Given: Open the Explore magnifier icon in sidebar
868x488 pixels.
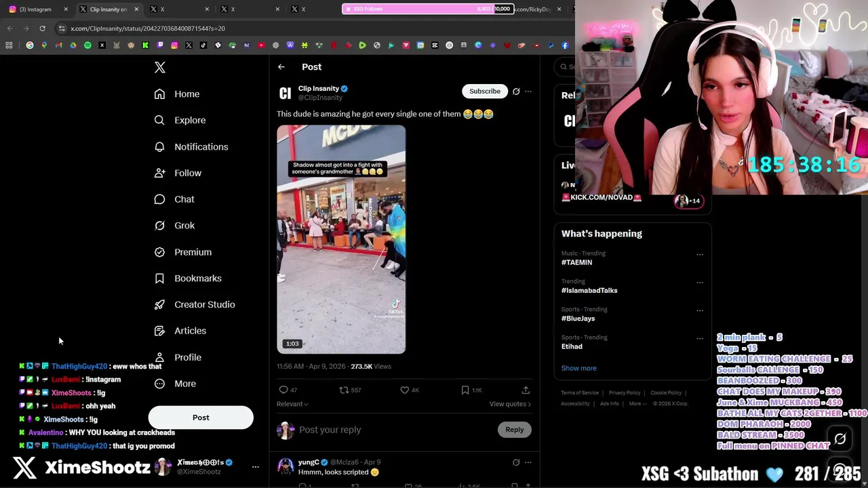Looking at the screenshot, I should [159, 120].
